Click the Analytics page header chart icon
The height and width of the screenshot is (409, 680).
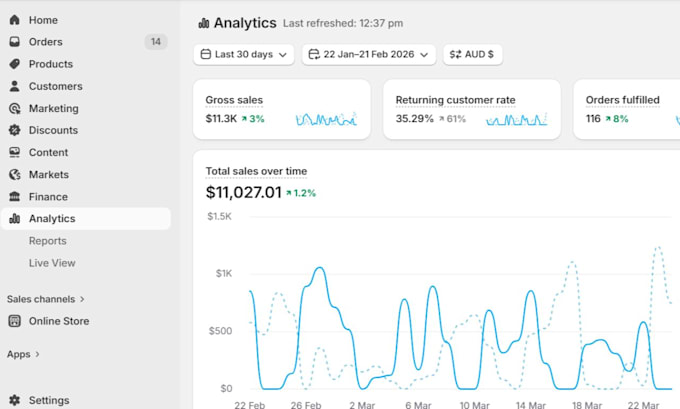203,23
